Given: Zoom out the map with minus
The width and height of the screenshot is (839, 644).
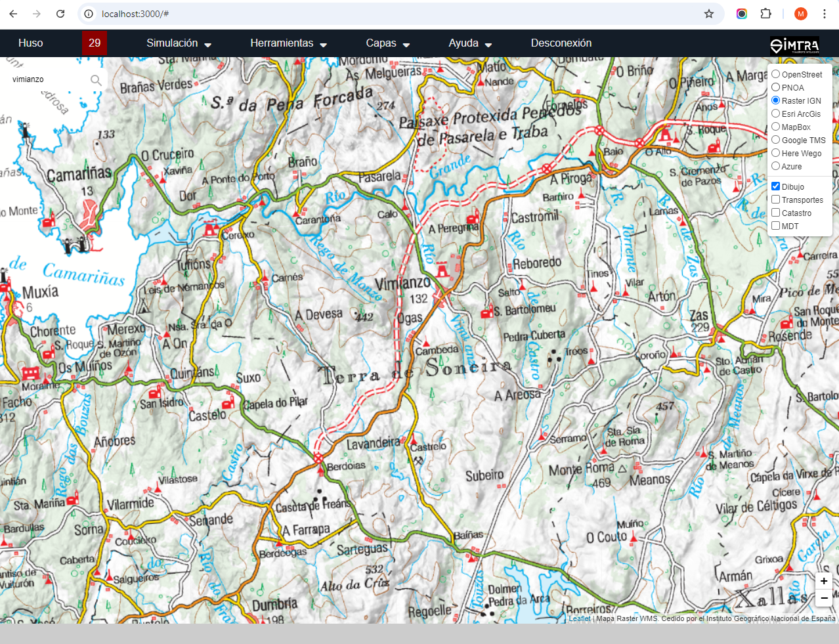Looking at the screenshot, I should point(824,598).
